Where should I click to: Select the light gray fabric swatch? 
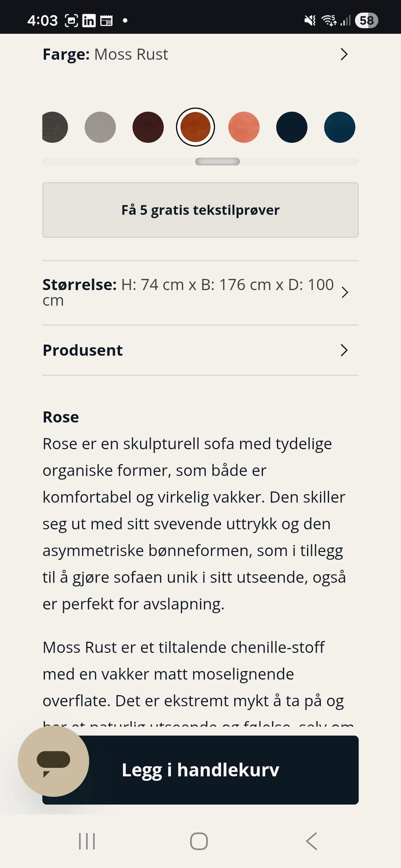(100, 127)
